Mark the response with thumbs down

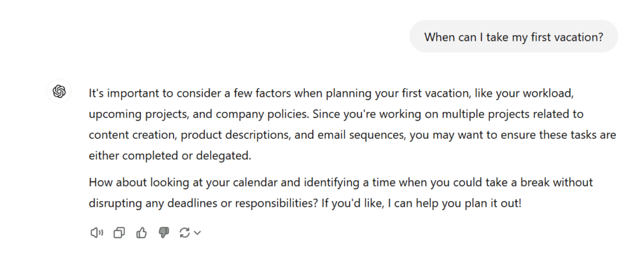point(164,233)
